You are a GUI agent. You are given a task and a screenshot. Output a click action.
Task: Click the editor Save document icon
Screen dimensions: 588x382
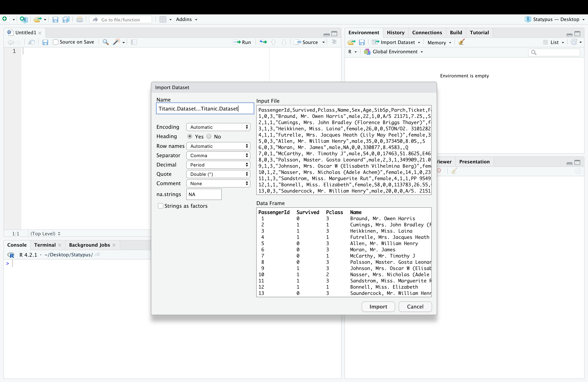click(x=45, y=42)
